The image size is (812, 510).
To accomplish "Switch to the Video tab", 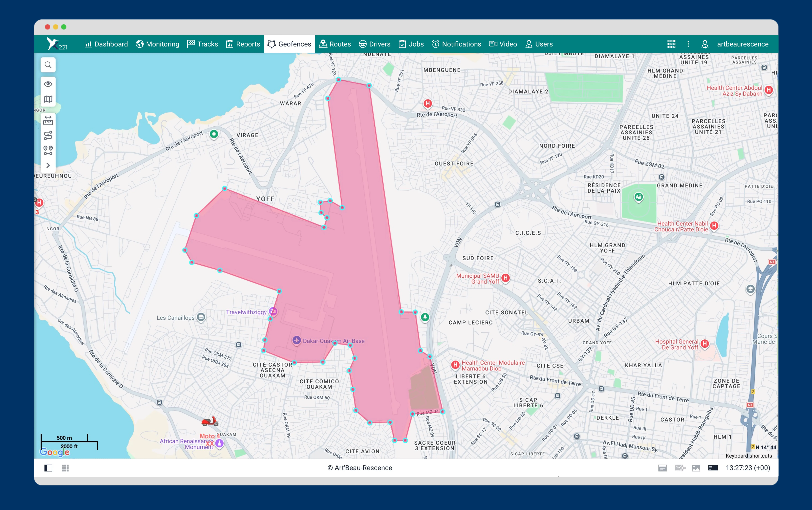I will point(503,44).
